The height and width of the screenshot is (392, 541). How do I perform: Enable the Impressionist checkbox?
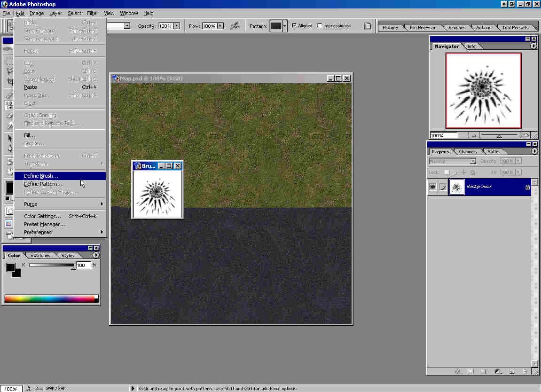[x=320, y=26]
